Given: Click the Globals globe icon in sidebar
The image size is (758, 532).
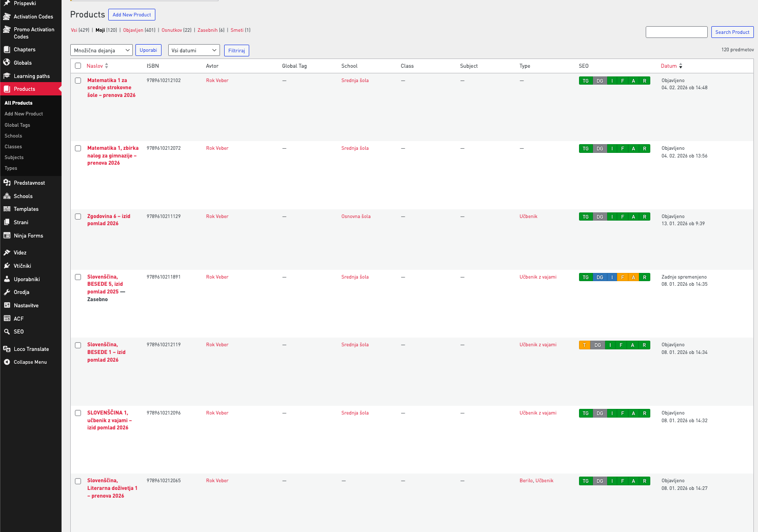Looking at the screenshot, I should pyautogui.click(x=7, y=63).
